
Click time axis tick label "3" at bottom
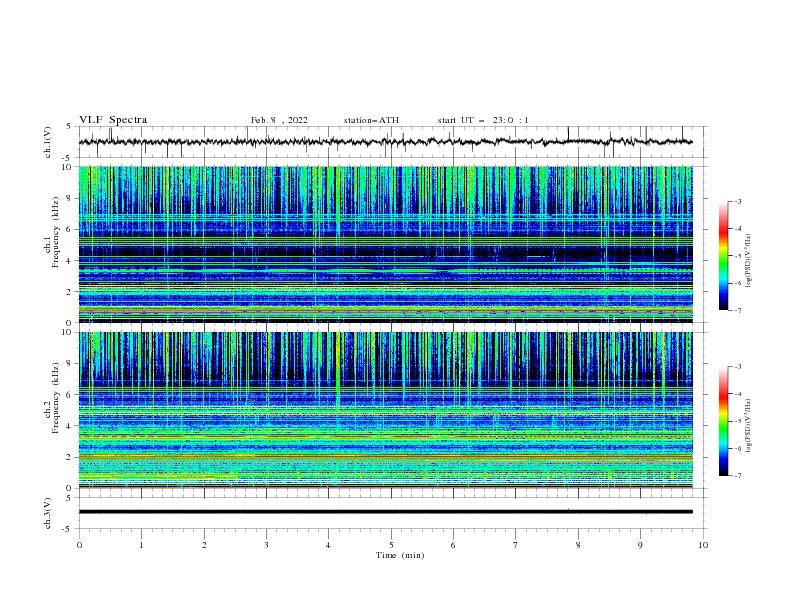tap(266, 545)
